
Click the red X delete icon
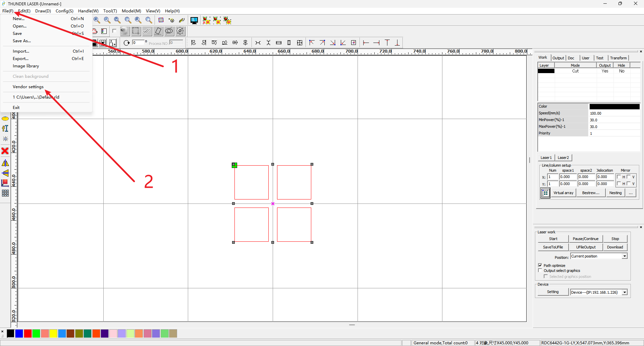(5, 151)
